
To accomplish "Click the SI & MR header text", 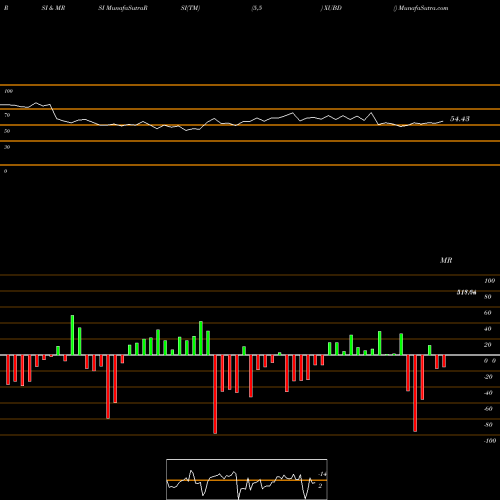I will pos(53,8).
